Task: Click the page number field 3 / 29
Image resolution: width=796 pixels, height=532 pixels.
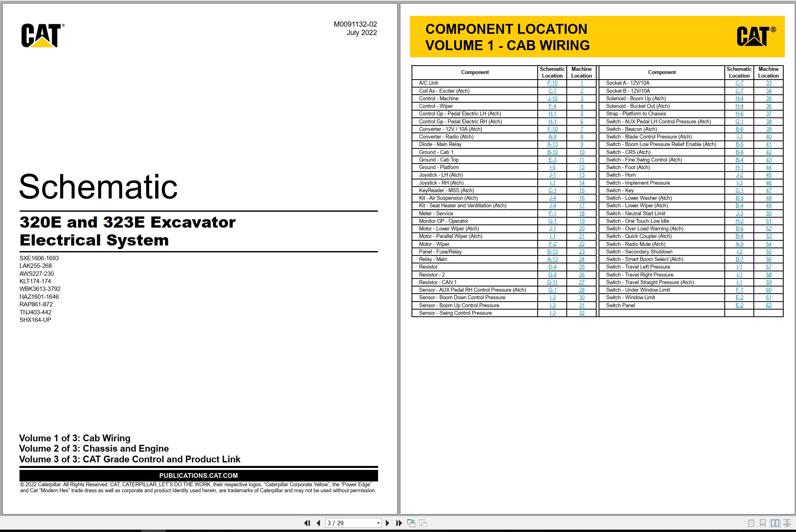Action: (x=350, y=523)
